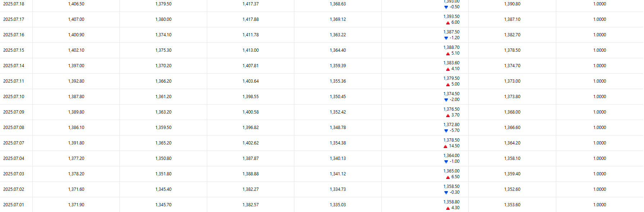644x212 pixels.
Task: Click the blue down triangle beside -0.30
Action: pos(446,193)
